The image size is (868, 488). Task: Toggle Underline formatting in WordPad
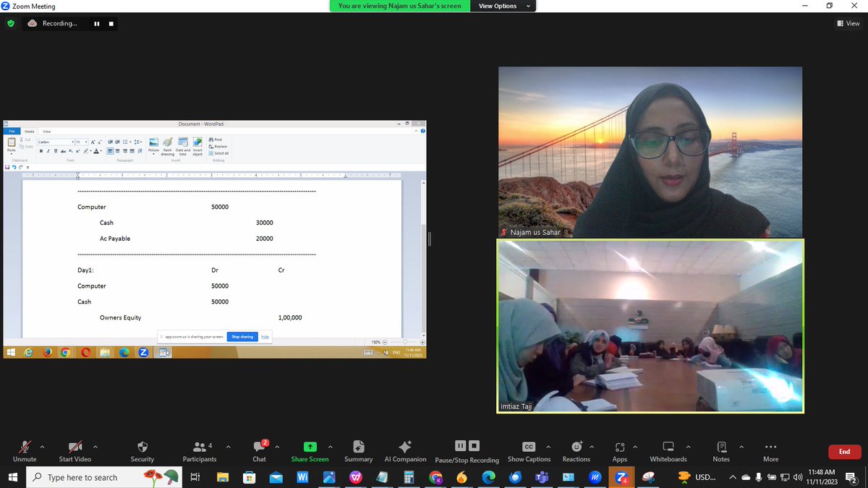56,151
